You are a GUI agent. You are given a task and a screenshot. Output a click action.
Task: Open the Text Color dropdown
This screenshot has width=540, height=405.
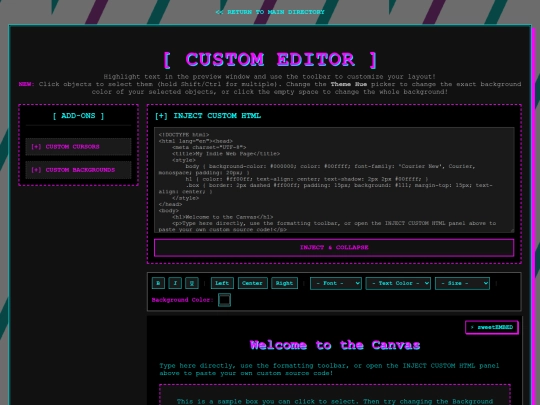tap(398, 283)
